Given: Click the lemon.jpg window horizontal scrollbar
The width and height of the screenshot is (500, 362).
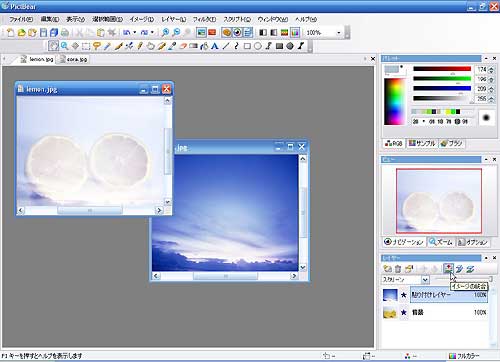Looking at the screenshot, I should pos(90,210).
